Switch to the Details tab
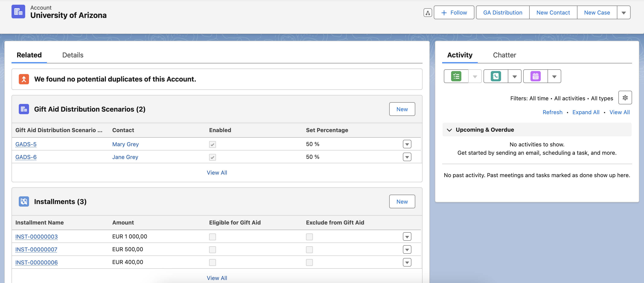Screen dimensions: 644x283 (x=73, y=55)
